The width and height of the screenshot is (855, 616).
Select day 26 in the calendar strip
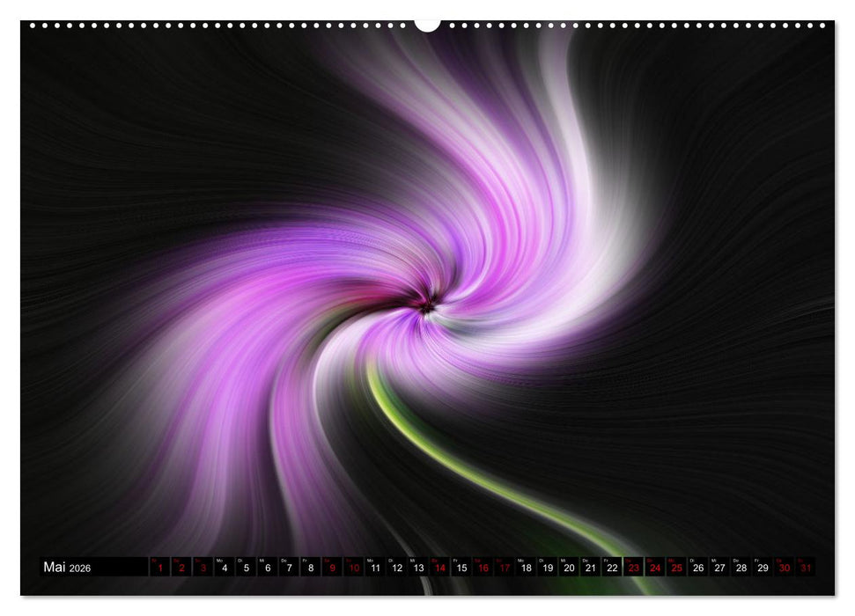(697, 568)
